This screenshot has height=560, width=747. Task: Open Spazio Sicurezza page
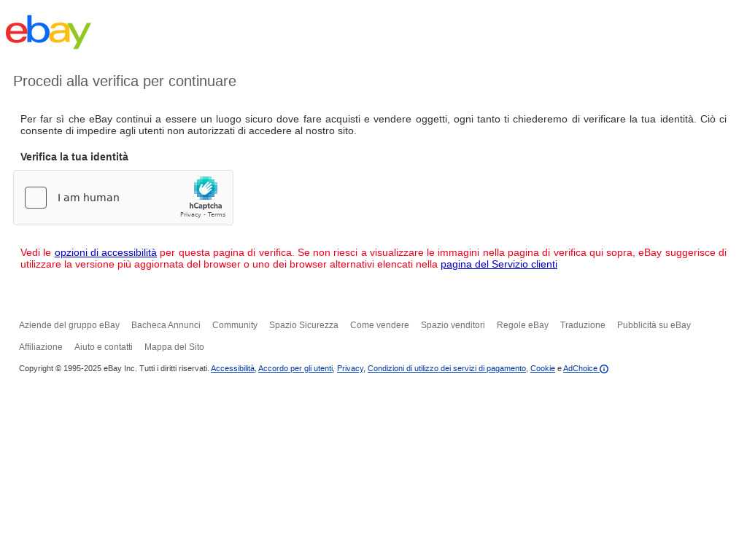click(303, 325)
